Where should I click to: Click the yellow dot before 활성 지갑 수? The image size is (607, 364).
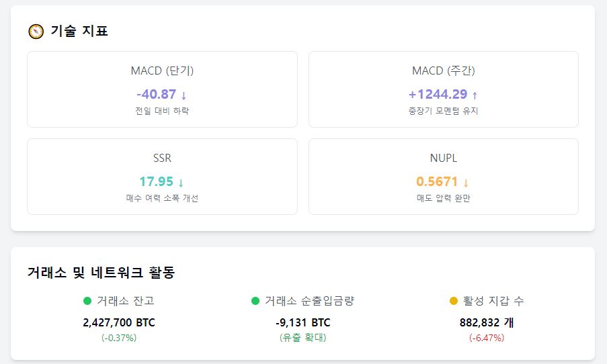454,301
